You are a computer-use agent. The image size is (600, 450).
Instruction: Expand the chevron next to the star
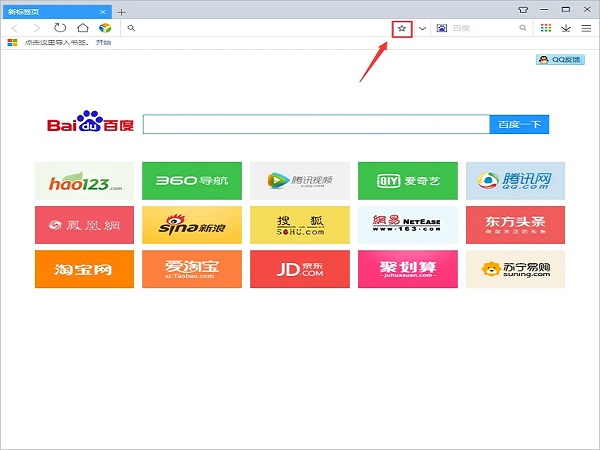tap(422, 28)
